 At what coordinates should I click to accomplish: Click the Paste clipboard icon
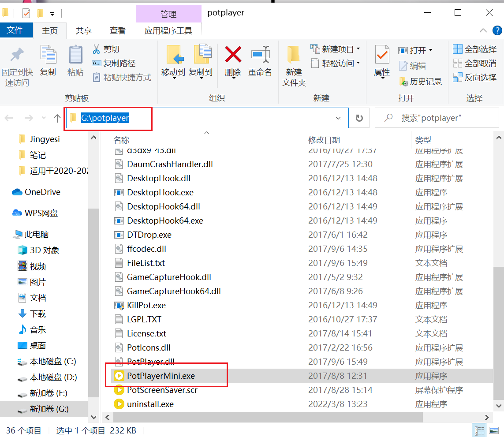pyautogui.click(x=75, y=54)
